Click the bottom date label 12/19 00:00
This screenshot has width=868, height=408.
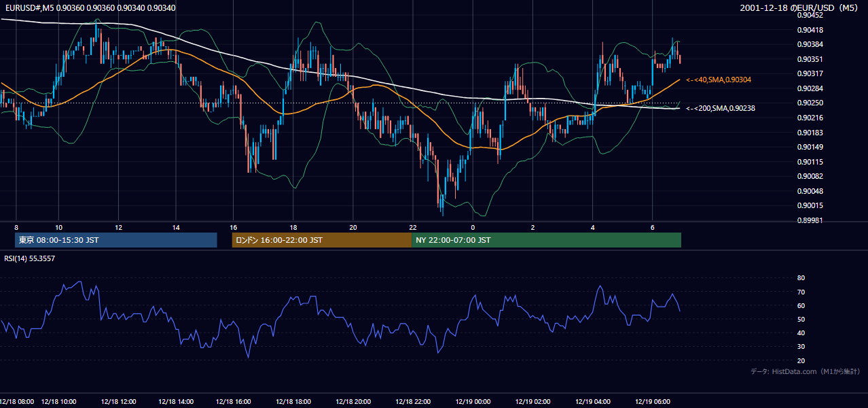tap(473, 402)
